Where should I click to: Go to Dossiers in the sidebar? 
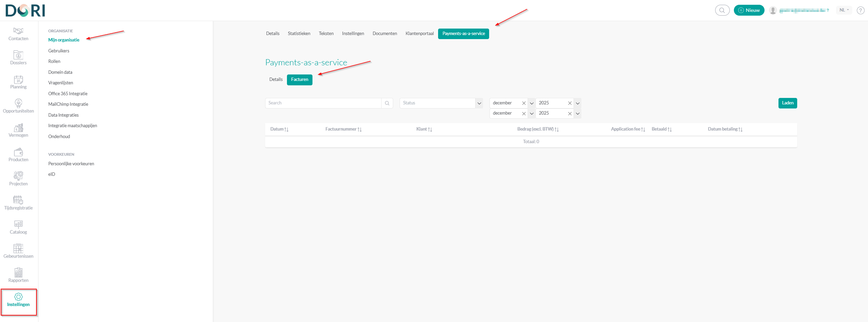click(x=18, y=55)
